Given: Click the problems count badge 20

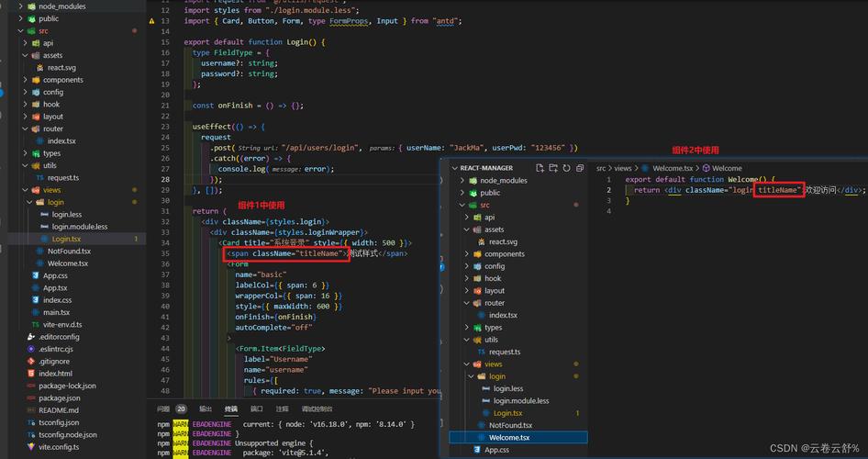Looking at the screenshot, I should point(181,409).
